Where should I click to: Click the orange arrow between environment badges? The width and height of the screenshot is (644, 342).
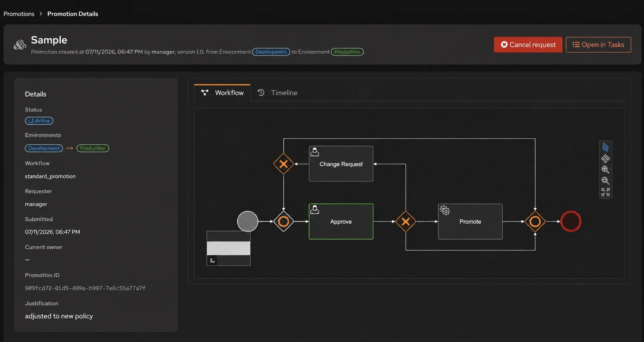(70, 148)
